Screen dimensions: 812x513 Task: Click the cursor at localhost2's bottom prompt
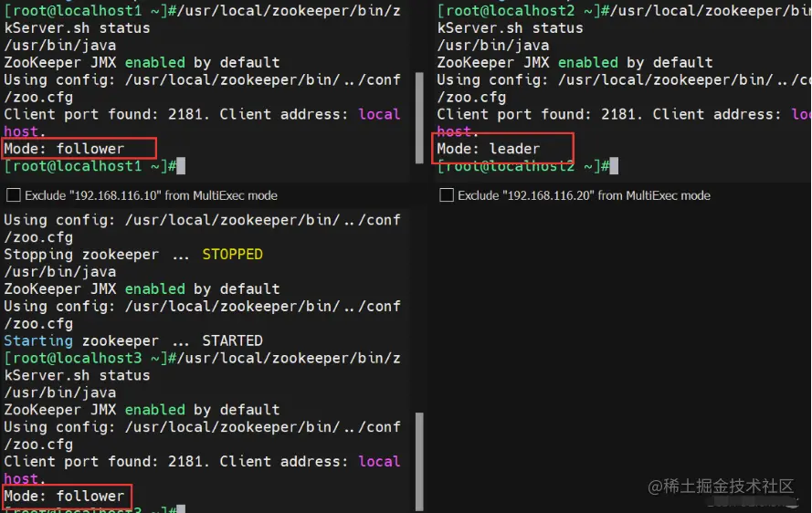point(614,166)
